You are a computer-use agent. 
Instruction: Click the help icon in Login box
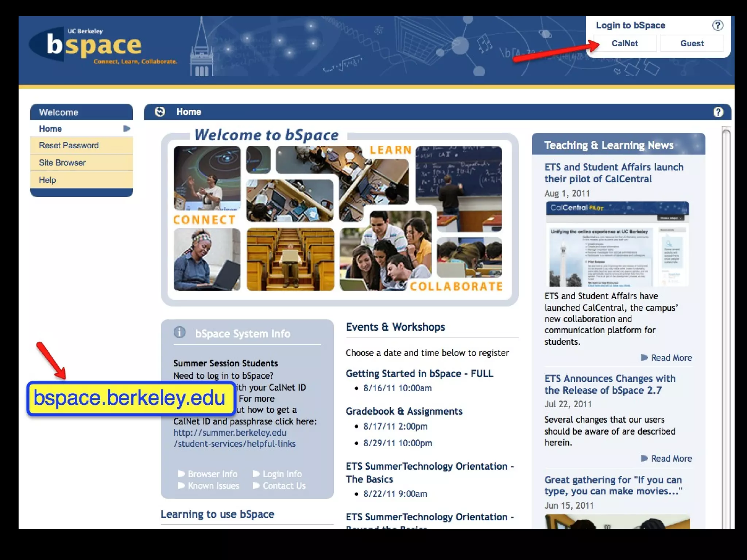[717, 26]
